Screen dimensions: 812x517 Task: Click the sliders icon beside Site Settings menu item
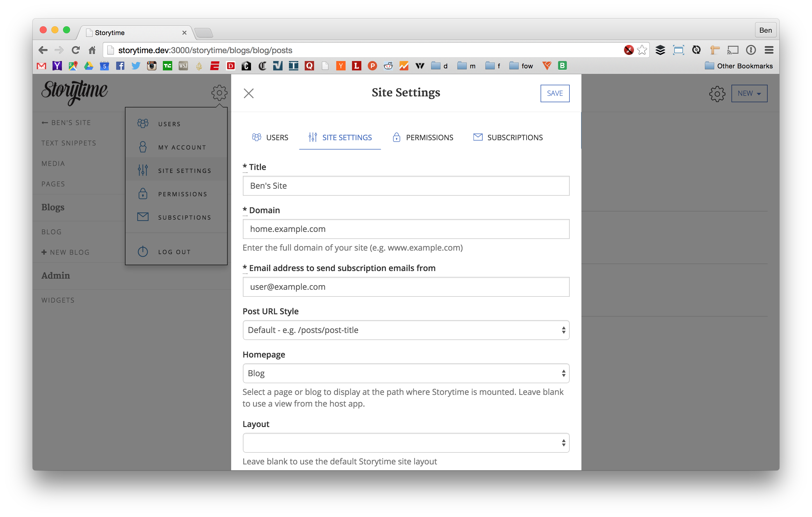pyautogui.click(x=143, y=170)
